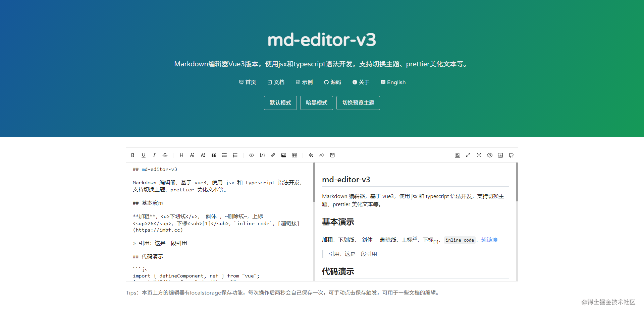Image resolution: width=644 pixels, height=314 pixels.
Task: Apply strikethrough formatting
Action: (165, 155)
